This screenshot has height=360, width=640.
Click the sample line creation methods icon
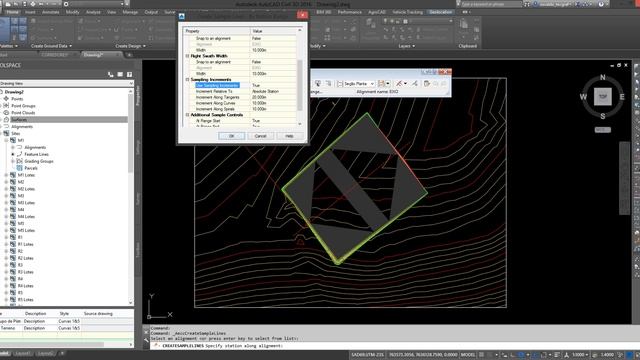coord(381,84)
